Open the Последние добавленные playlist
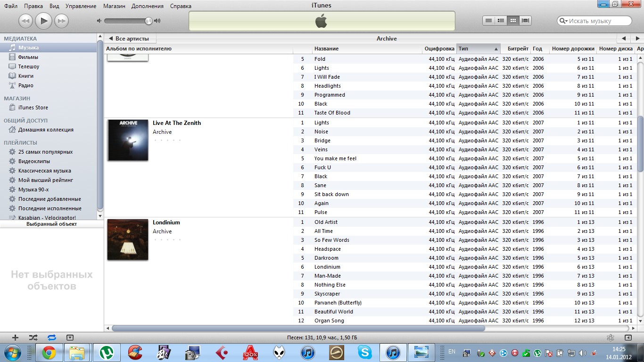Viewport: 644px width, 362px height. tap(49, 199)
